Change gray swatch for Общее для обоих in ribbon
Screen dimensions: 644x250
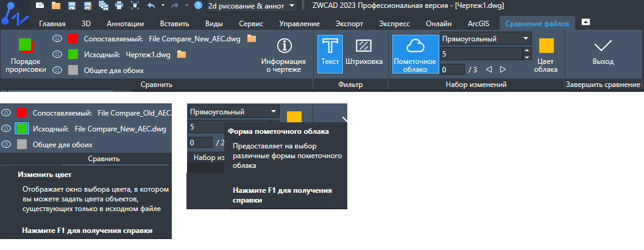(73, 70)
